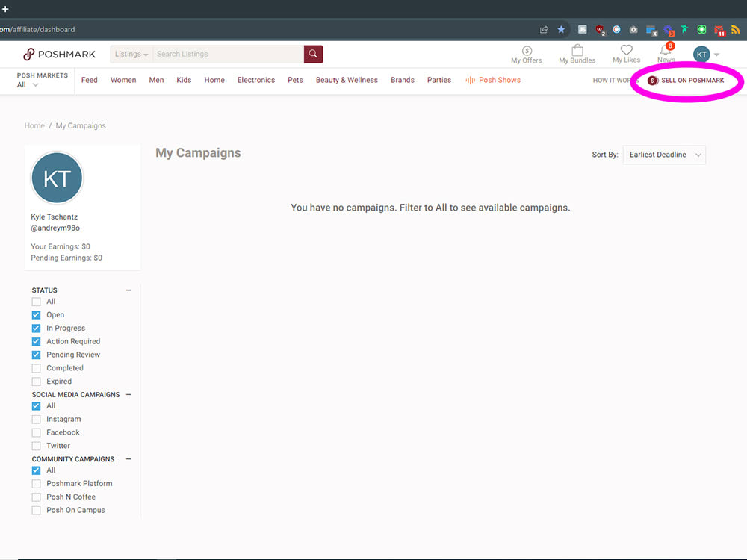
Task: Click the blue and red circular extension icon
Action: point(616,30)
